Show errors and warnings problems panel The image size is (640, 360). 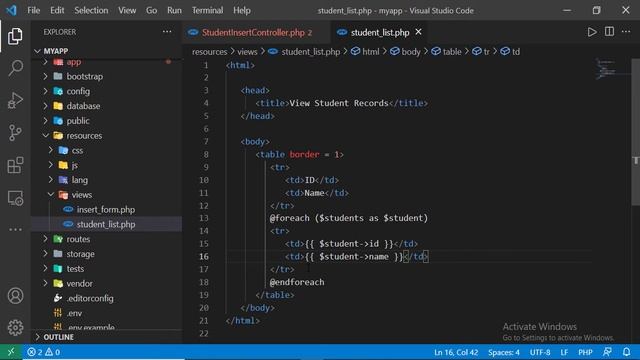click(x=43, y=352)
